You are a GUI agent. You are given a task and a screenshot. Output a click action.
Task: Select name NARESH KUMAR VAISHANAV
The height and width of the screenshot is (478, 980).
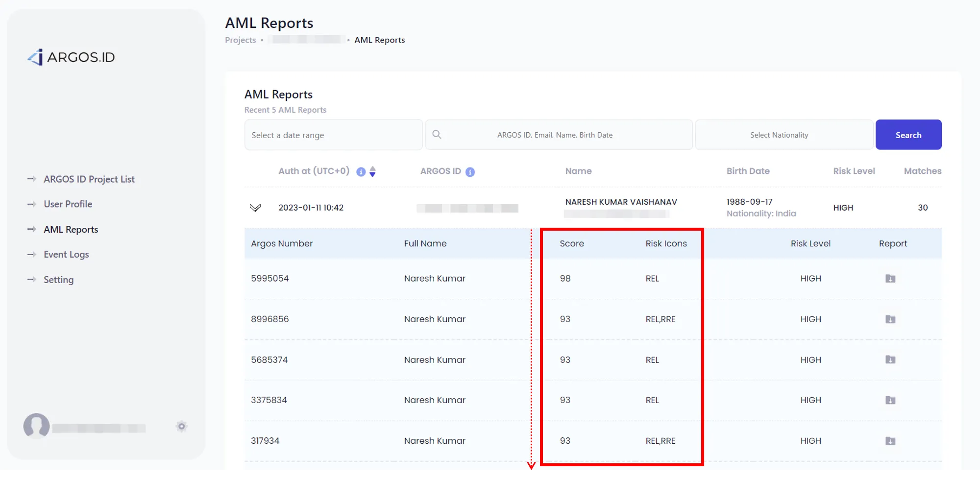(621, 202)
